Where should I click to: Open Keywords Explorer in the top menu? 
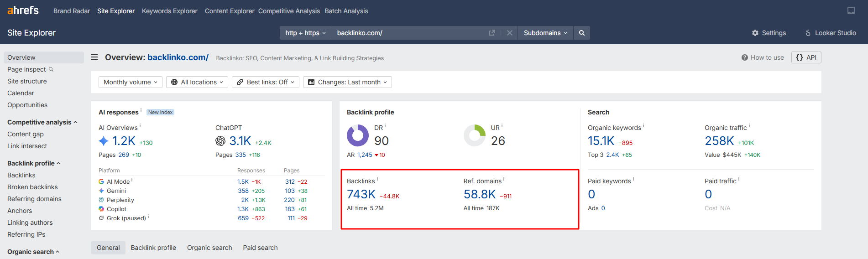[170, 11]
